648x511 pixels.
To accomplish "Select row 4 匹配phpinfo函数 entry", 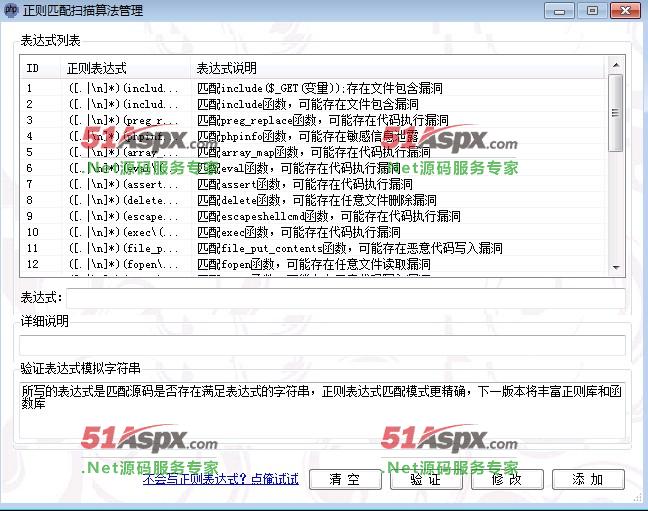I will click(x=313, y=136).
